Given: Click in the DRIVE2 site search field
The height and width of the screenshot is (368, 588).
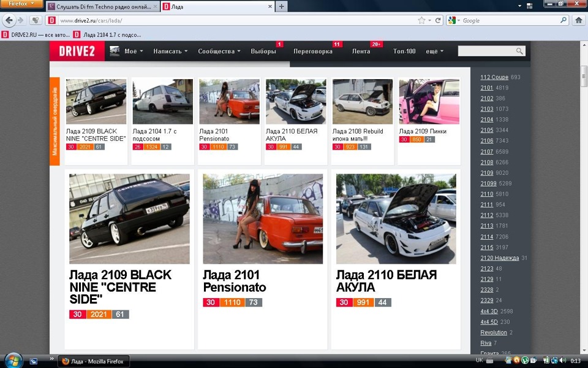Looking at the screenshot, I should click(x=486, y=51).
